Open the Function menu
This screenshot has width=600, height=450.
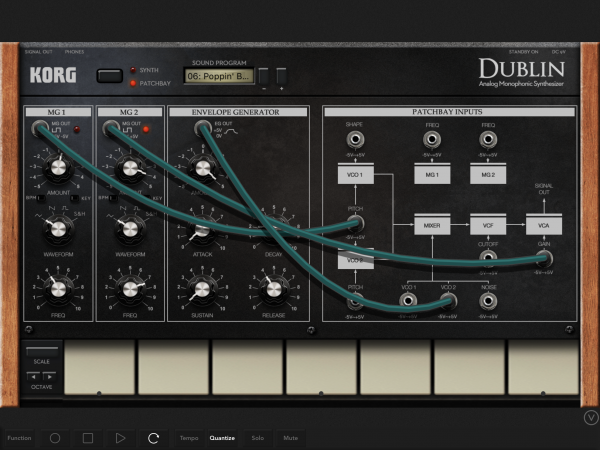(19, 438)
